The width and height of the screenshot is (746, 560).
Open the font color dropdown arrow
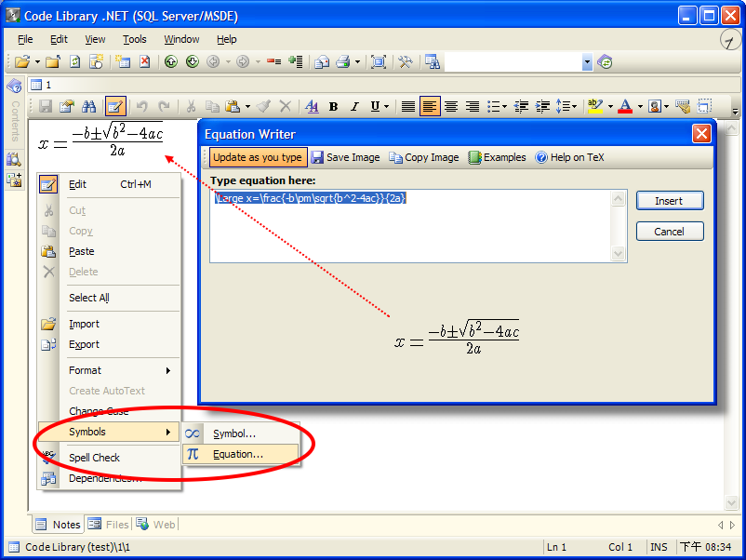pyautogui.click(x=640, y=106)
